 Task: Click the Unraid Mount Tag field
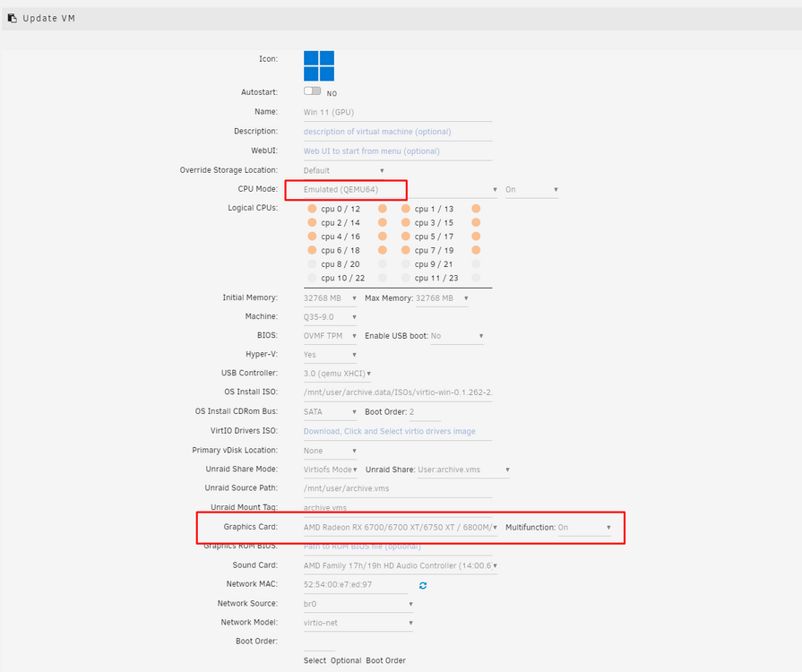pyautogui.click(x=398, y=508)
